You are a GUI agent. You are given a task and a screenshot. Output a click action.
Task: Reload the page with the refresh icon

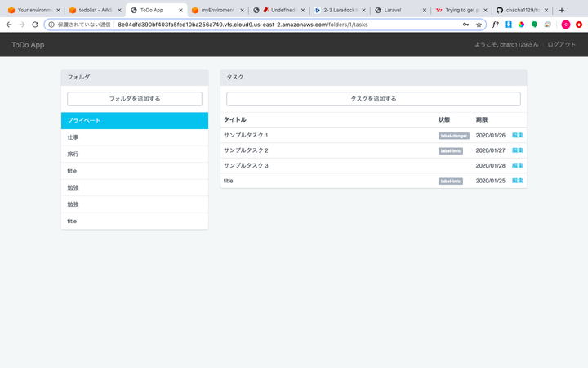(35, 25)
